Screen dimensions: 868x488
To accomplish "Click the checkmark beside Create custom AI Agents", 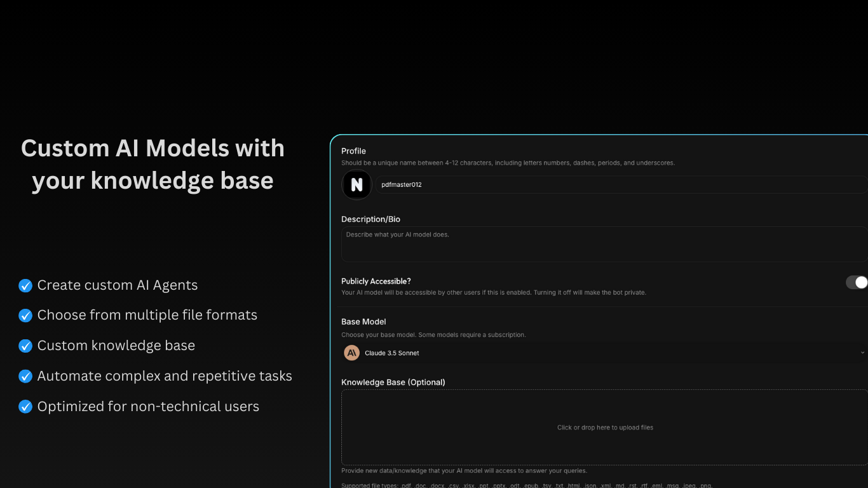I will click(25, 286).
